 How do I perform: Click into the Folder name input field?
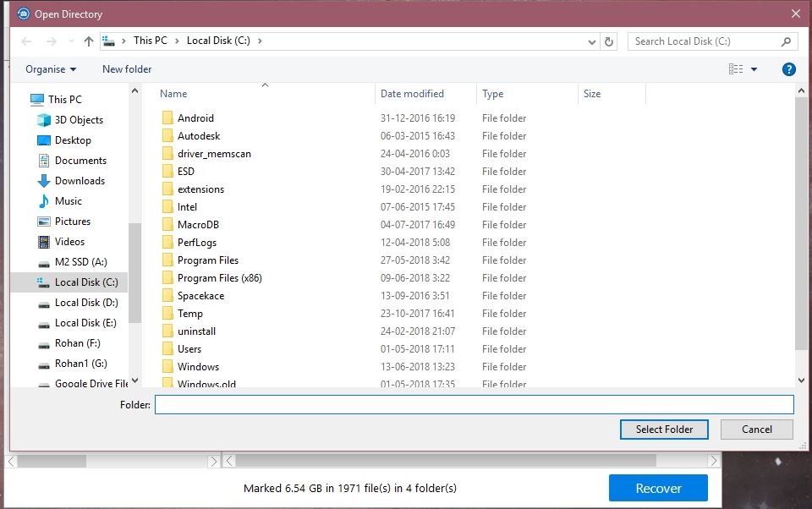pos(474,405)
